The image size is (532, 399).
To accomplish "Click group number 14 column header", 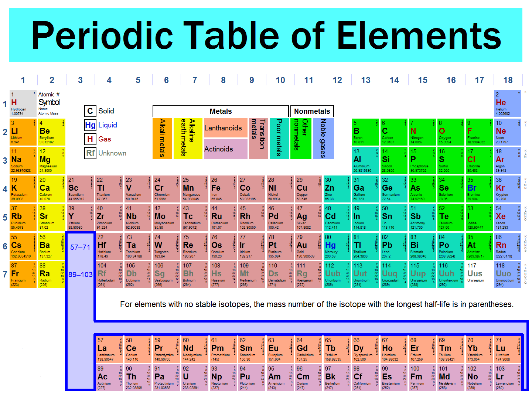I will point(394,80).
